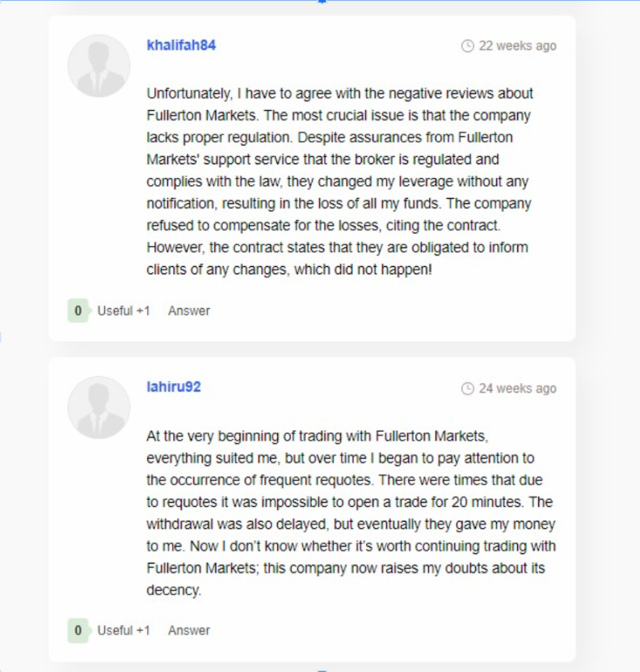Click the word "decency." ending lahiru92's review
The image size is (640, 672).
click(173, 590)
